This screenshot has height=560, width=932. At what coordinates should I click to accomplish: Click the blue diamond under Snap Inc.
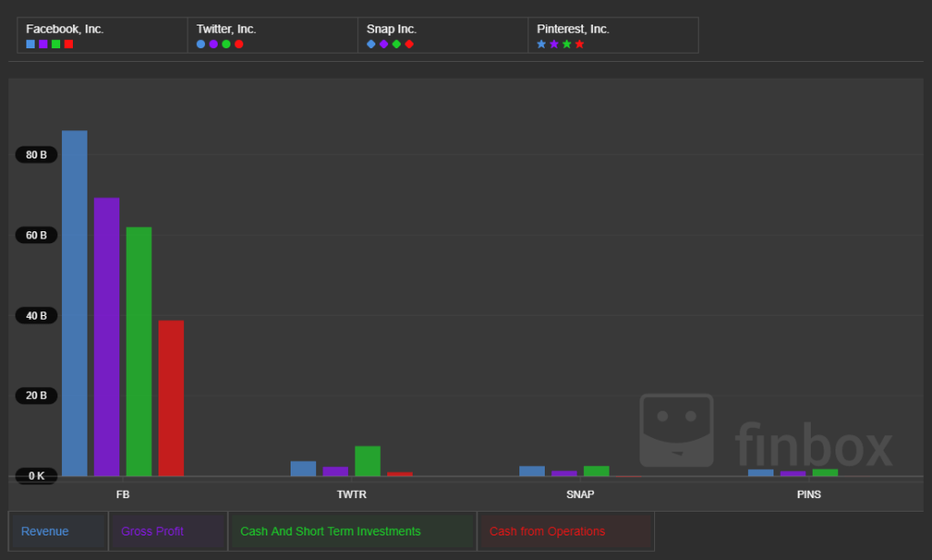[371, 44]
